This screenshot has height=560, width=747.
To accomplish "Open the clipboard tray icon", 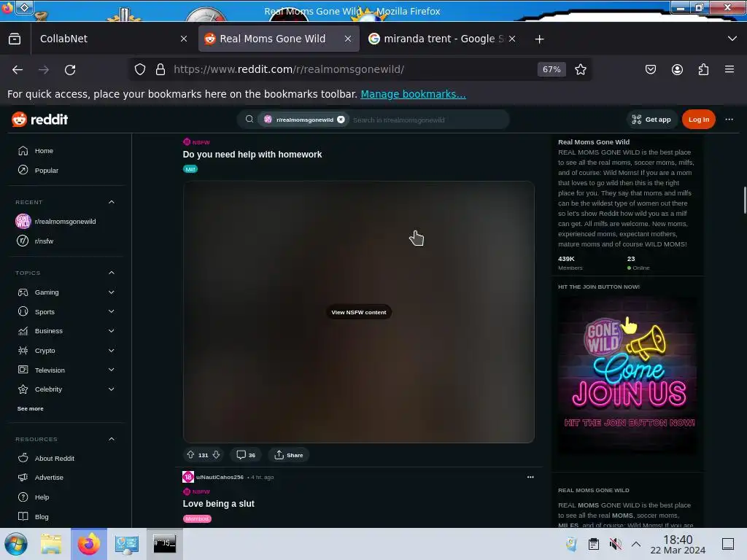I will point(594,544).
